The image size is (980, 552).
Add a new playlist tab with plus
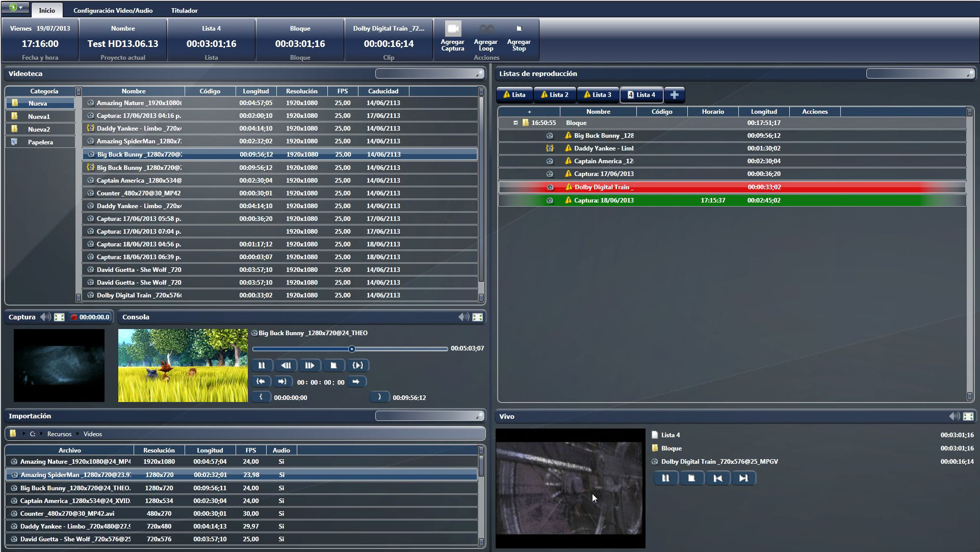point(674,95)
